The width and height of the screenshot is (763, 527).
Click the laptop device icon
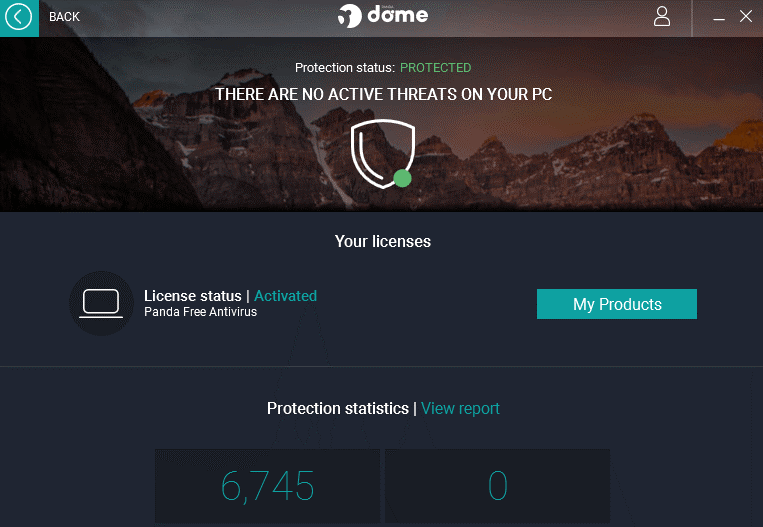coord(101,303)
